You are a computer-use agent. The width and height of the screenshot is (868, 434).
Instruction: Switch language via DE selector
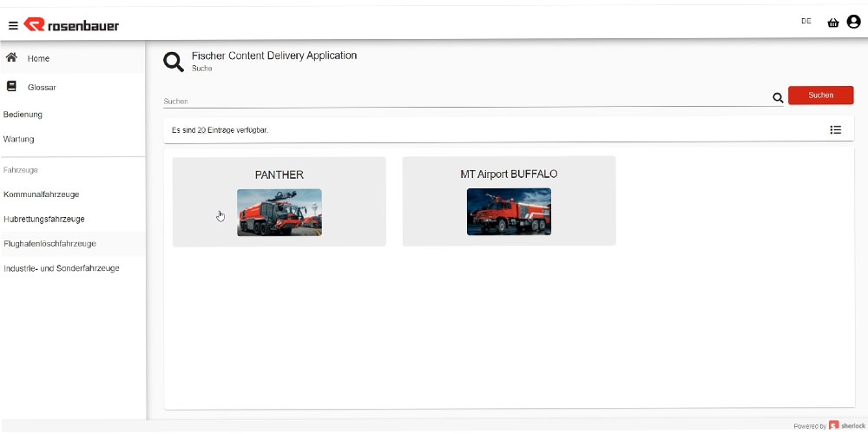[x=806, y=21]
